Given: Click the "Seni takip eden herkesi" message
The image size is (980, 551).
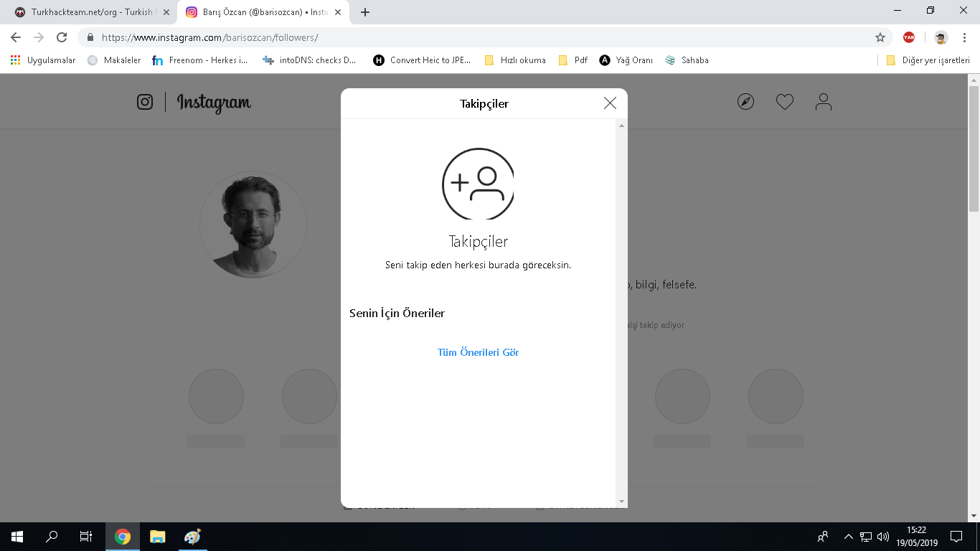Looking at the screenshot, I should point(478,265).
